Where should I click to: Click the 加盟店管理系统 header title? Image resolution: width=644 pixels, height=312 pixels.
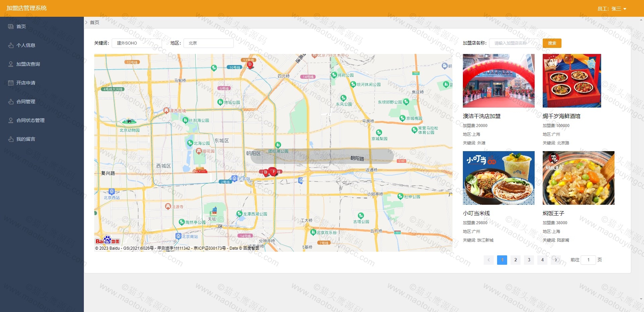pyautogui.click(x=26, y=8)
